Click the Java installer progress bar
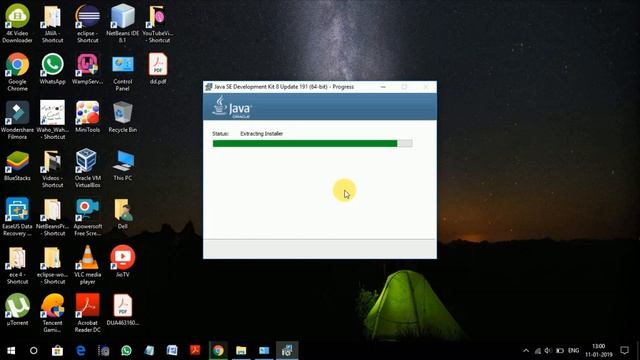Screen dimensions: 640x360 (312, 143)
